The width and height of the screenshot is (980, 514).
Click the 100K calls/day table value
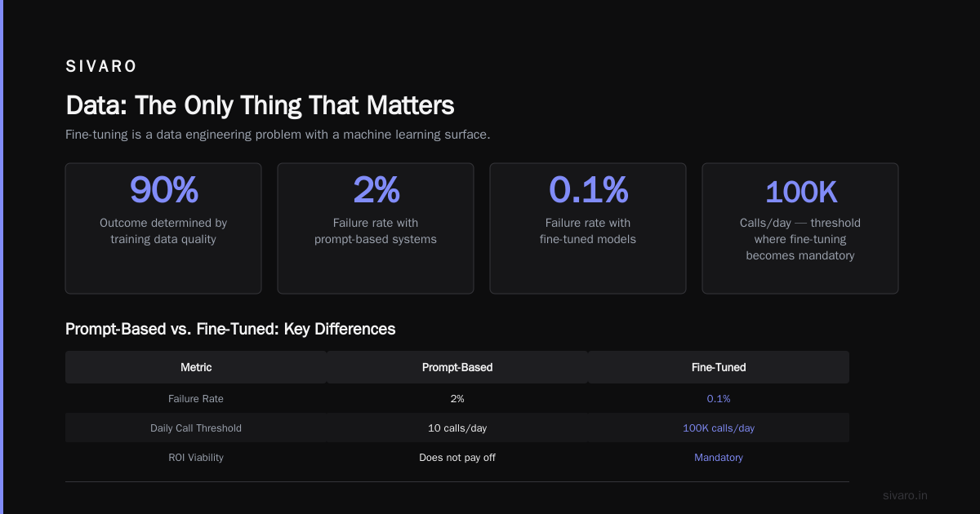pyautogui.click(x=719, y=428)
